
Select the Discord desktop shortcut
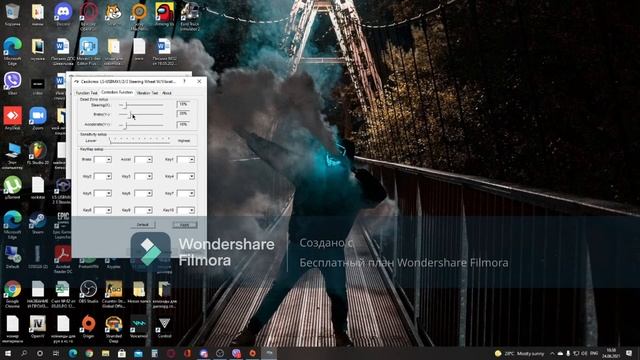click(x=63, y=15)
